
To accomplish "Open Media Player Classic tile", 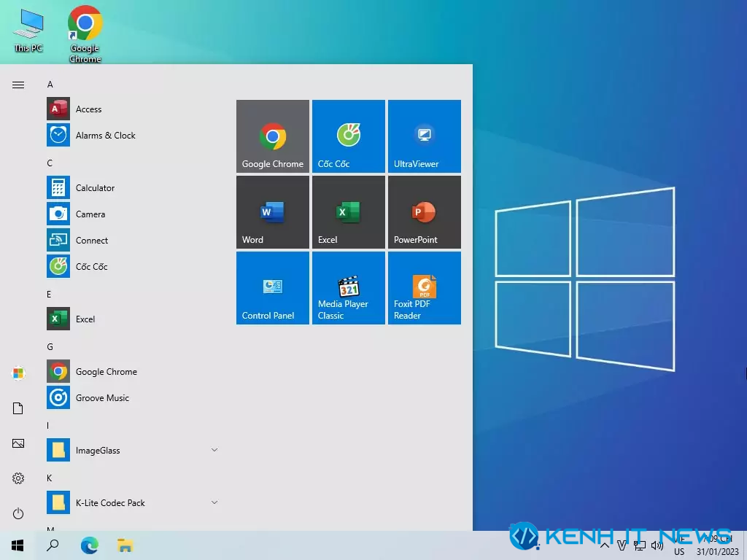I will 348,288.
